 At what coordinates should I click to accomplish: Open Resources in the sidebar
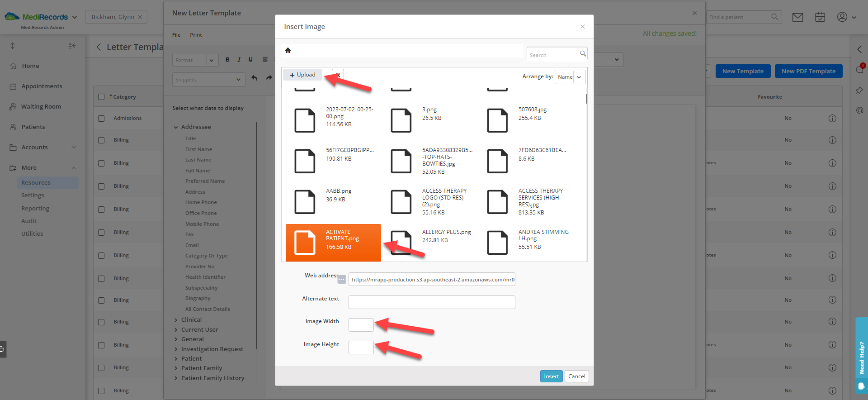tap(47, 183)
